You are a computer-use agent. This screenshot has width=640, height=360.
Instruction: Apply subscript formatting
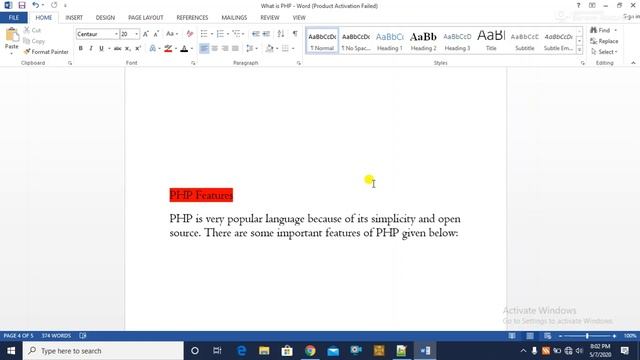pos(128,49)
